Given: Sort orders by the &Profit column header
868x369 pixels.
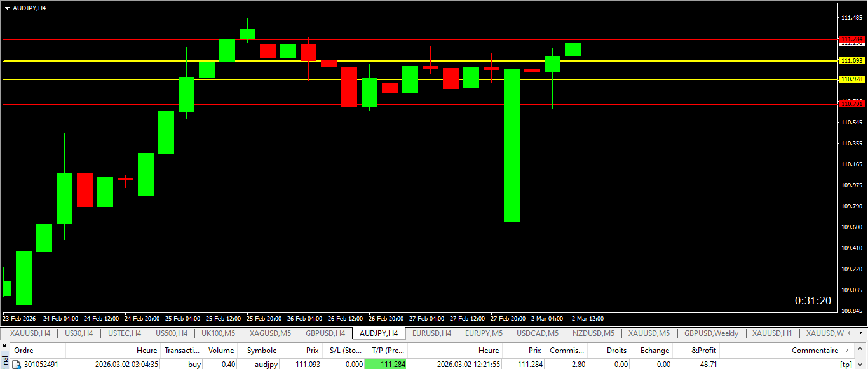Looking at the screenshot, I should 696,351.
